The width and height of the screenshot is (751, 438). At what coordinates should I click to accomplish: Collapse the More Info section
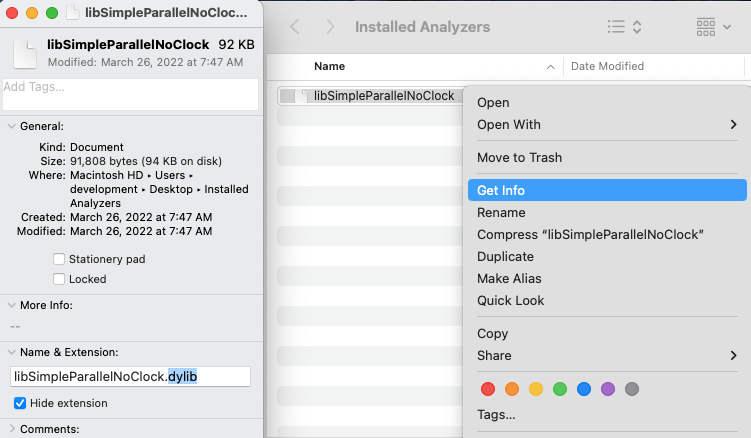(11, 305)
